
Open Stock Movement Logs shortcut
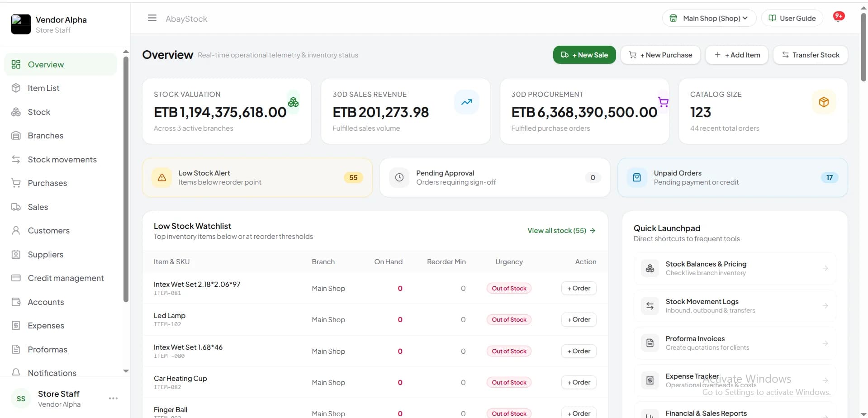(x=735, y=306)
